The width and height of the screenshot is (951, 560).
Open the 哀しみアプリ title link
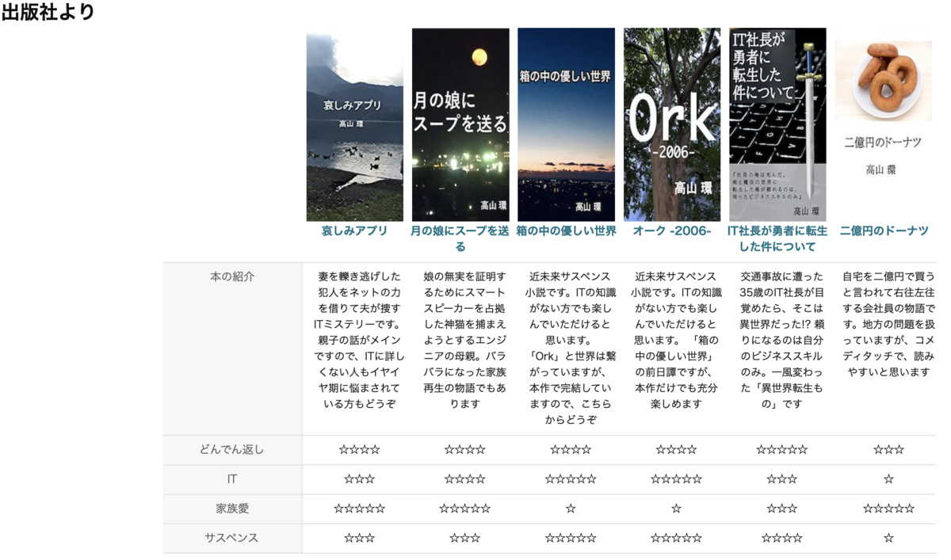353,230
